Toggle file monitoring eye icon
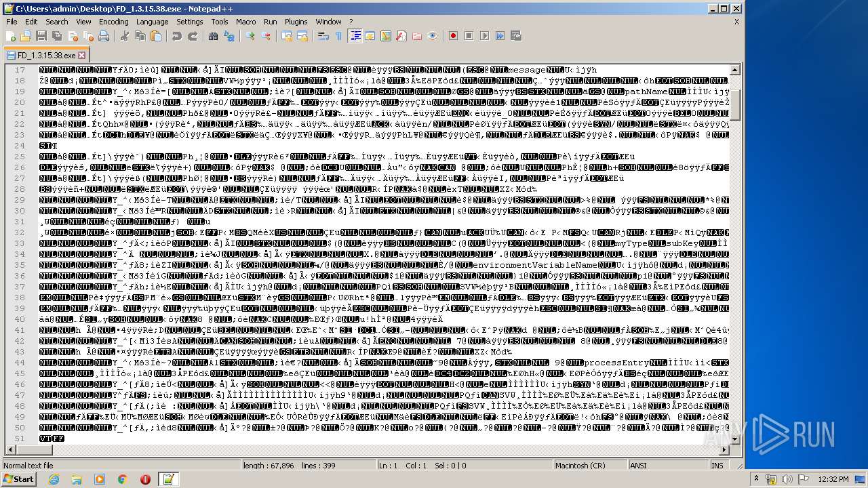Screen dimensions: 868x488 [433, 36]
